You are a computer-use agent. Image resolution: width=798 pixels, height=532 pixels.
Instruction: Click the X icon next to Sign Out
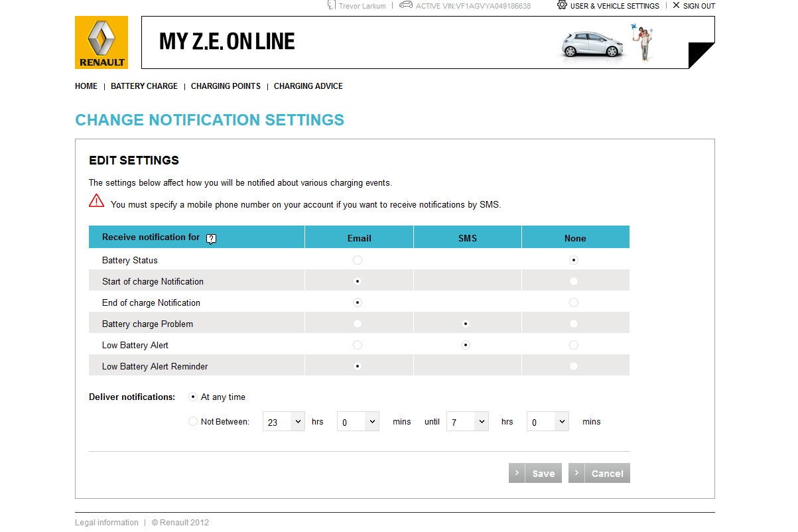676,5
